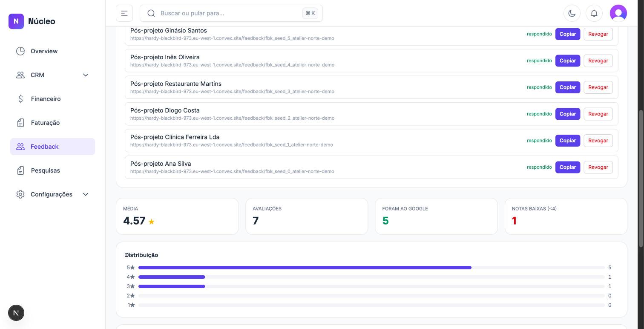Copy link for Pós-projeto Restaurante Martins
Screen dimensions: 644x329
point(568,87)
